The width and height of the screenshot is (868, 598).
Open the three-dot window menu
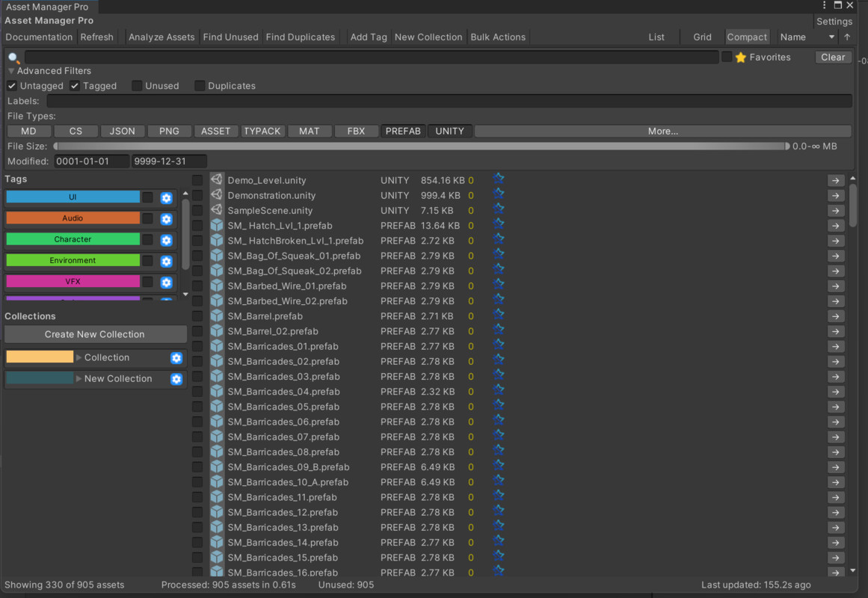tap(823, 5)
